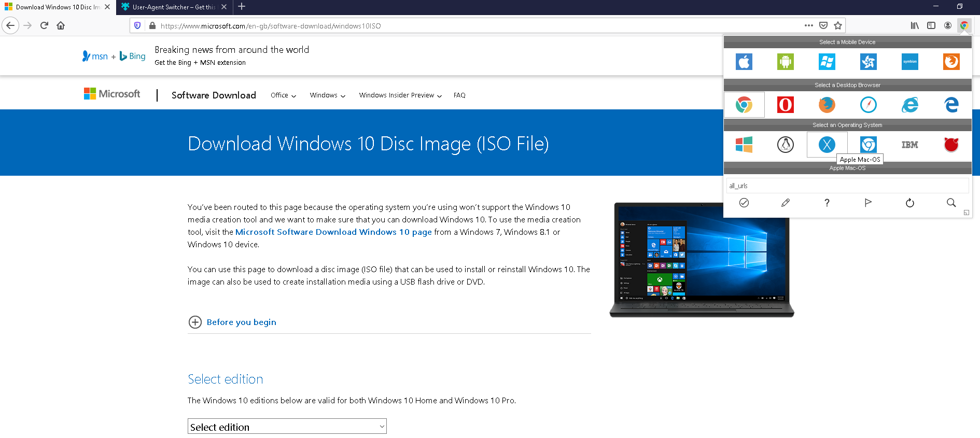Open the Firefox account icon
Viewport: 980px width, 438px height.
pos(948,25)
